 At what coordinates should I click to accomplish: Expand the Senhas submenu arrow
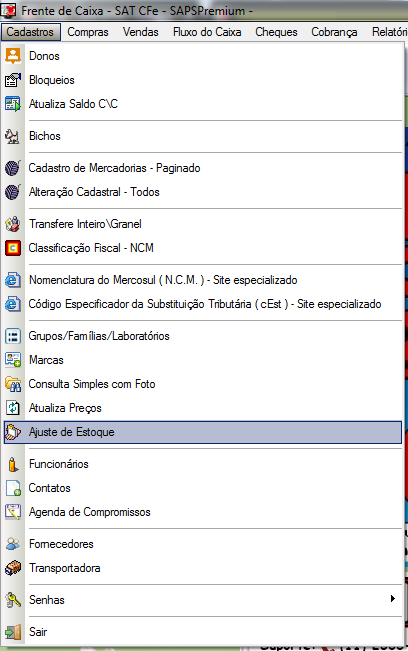[393, 598]
